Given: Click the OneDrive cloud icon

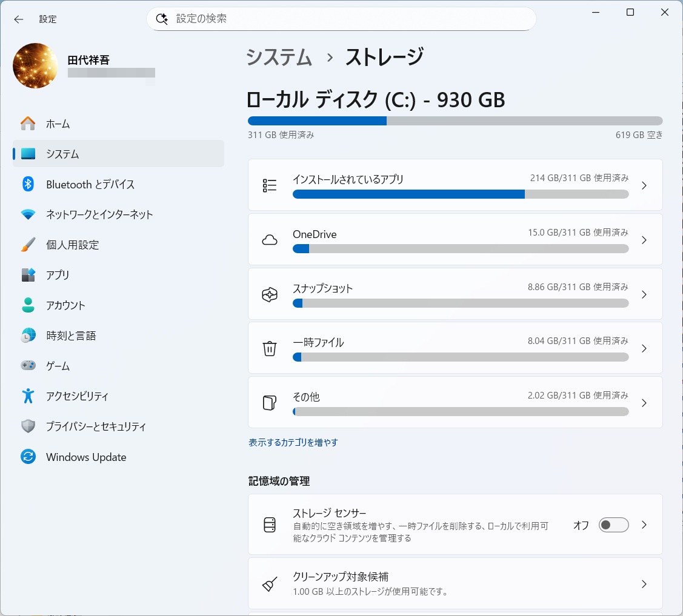Looking at the screenshot, I should click(x=270, y=240).
